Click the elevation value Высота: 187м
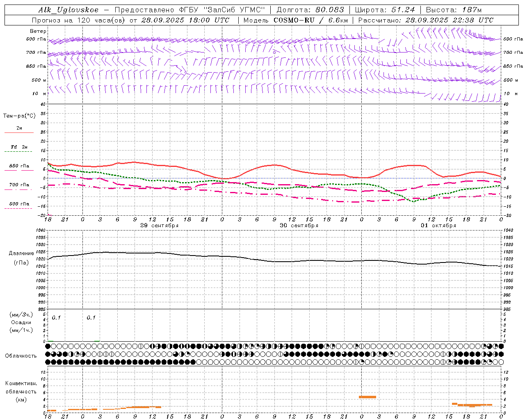525x420 pixels. click(454, 10)
